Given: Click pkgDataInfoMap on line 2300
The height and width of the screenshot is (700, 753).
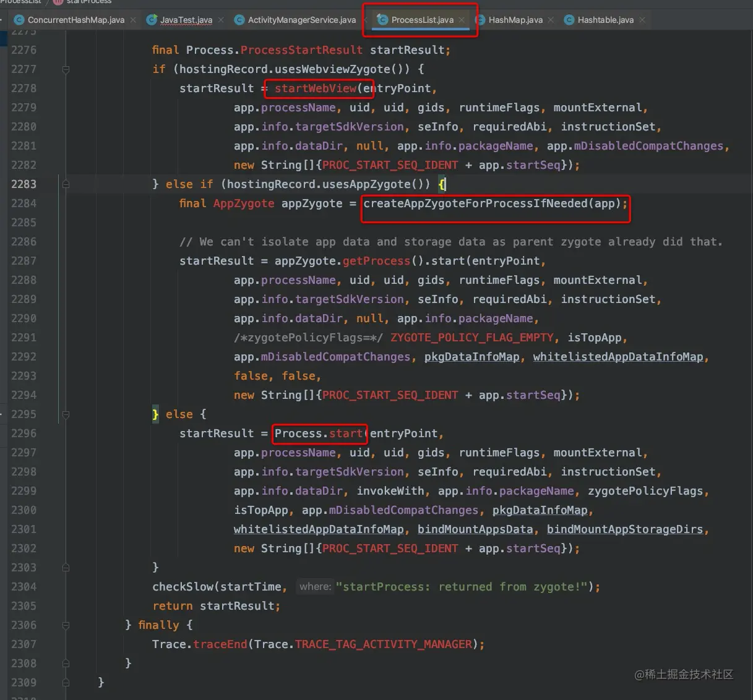Looking at the screenshot, I should point(540,510).
